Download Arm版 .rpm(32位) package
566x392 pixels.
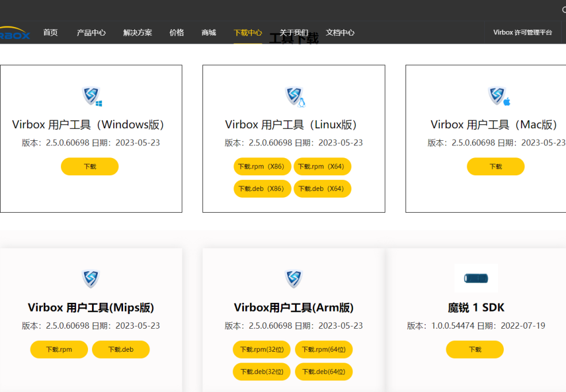(262, 349)
